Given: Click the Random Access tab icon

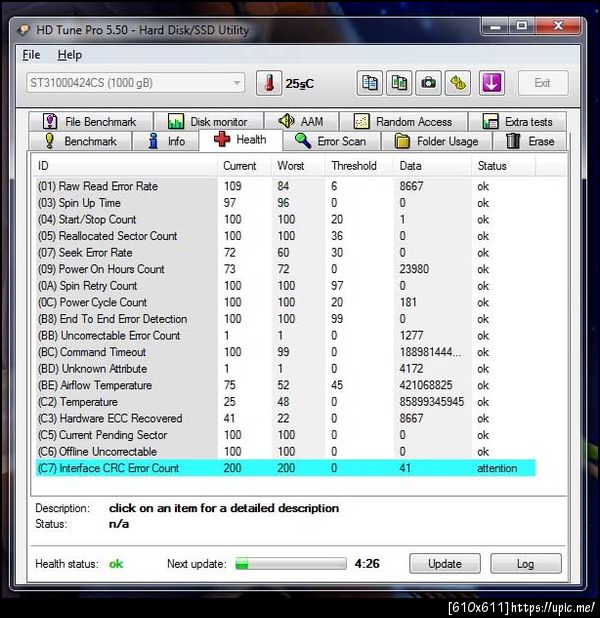Looking at the screenshot, I should (361, 121).
